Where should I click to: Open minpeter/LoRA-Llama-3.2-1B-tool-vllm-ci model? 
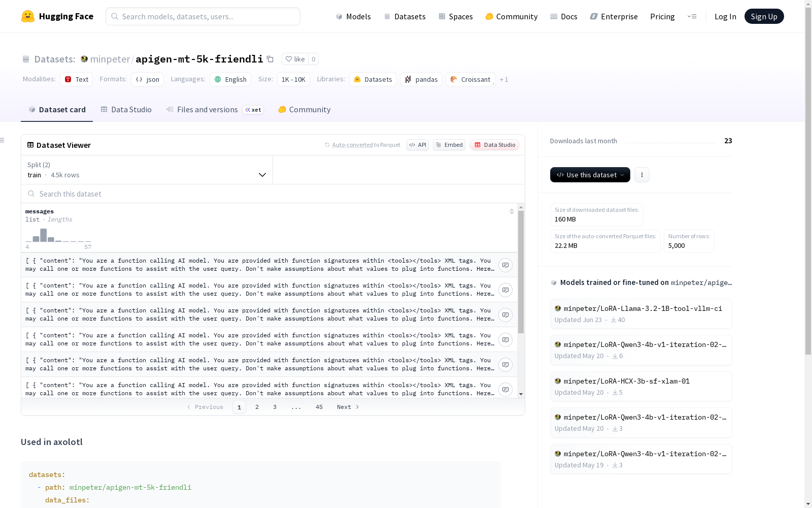641,314
